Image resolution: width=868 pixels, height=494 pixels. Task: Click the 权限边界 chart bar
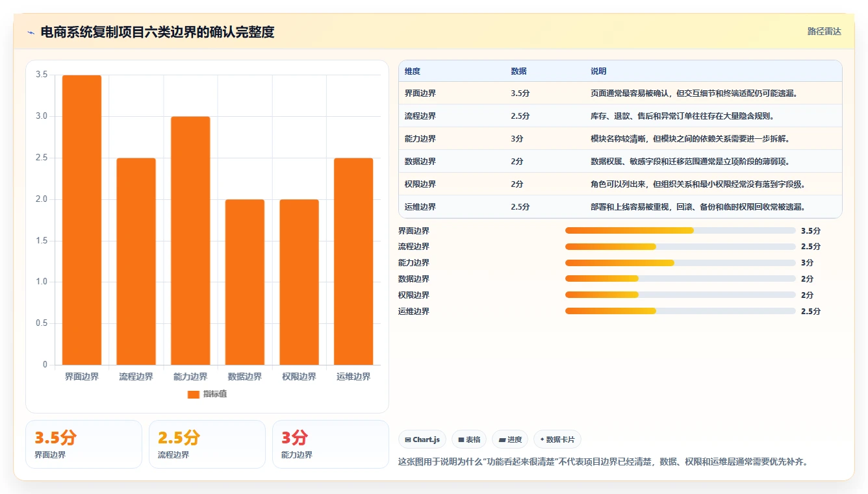coord(299,282)
